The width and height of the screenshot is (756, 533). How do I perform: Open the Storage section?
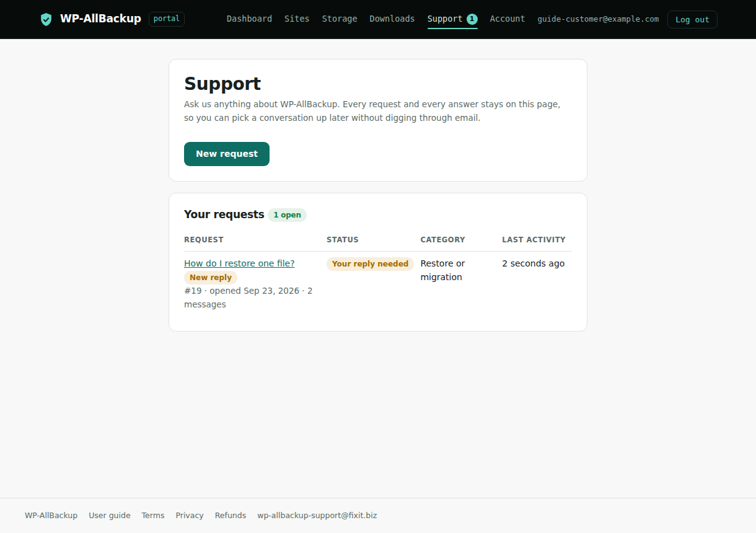340,19
